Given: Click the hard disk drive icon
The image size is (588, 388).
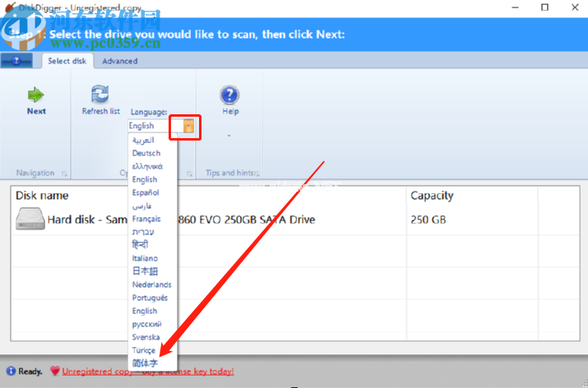Looking at the screenshot, I should pyautogui.click(x=30, y=219).
